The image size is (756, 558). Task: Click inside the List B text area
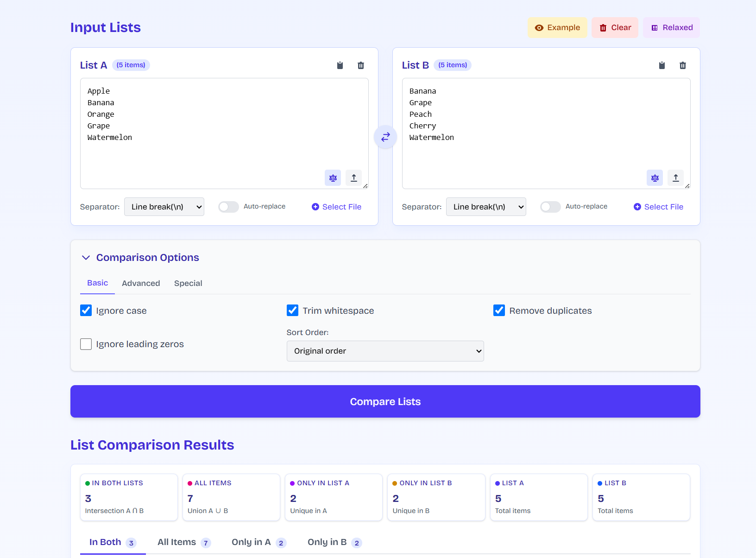[546, 133]
